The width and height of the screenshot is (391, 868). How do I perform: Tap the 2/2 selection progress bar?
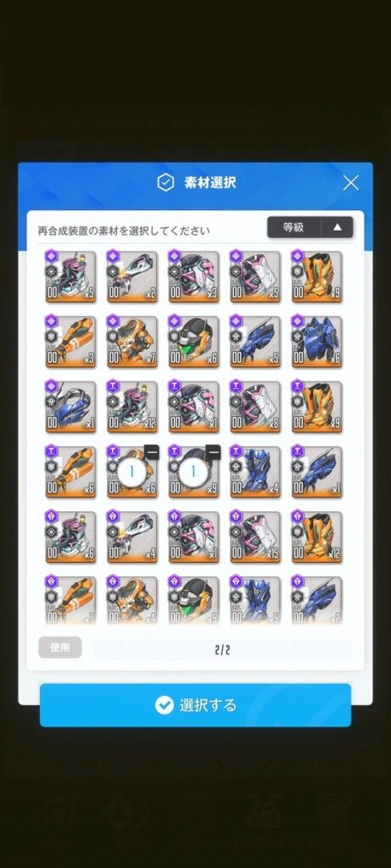click(222, 650)
